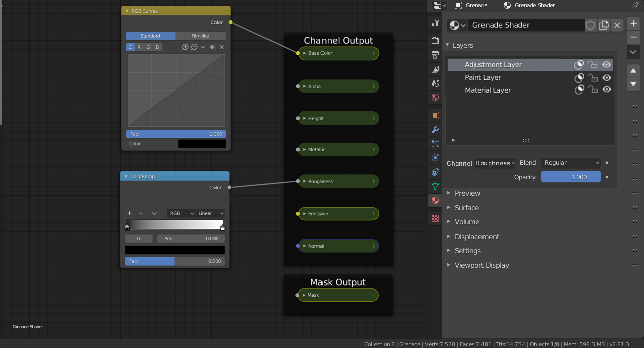This screenshot has height=348, width=644.
Task: Open the Scene properties tab
Action: tap(435, 83)
